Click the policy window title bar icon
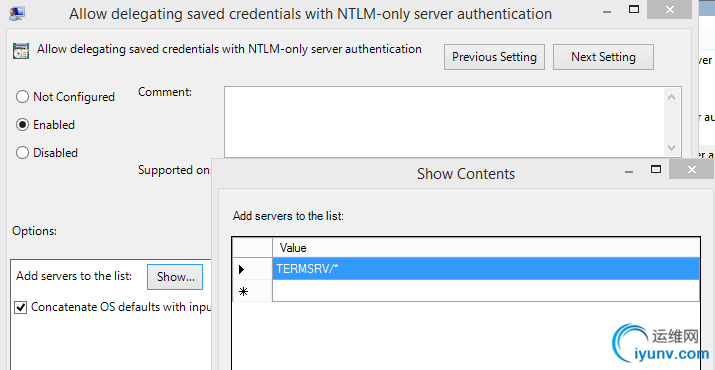This screenshot has width=715, height=370. point(17,13)
